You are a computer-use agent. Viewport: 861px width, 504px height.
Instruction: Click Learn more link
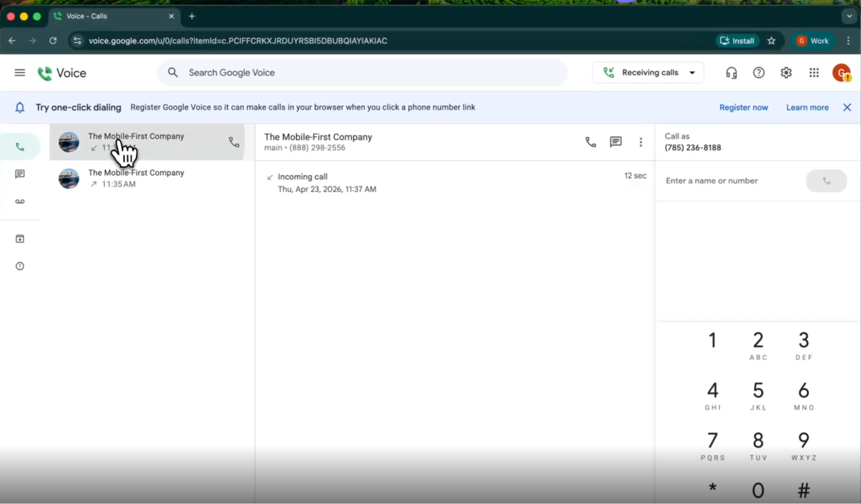coord(807,108)
